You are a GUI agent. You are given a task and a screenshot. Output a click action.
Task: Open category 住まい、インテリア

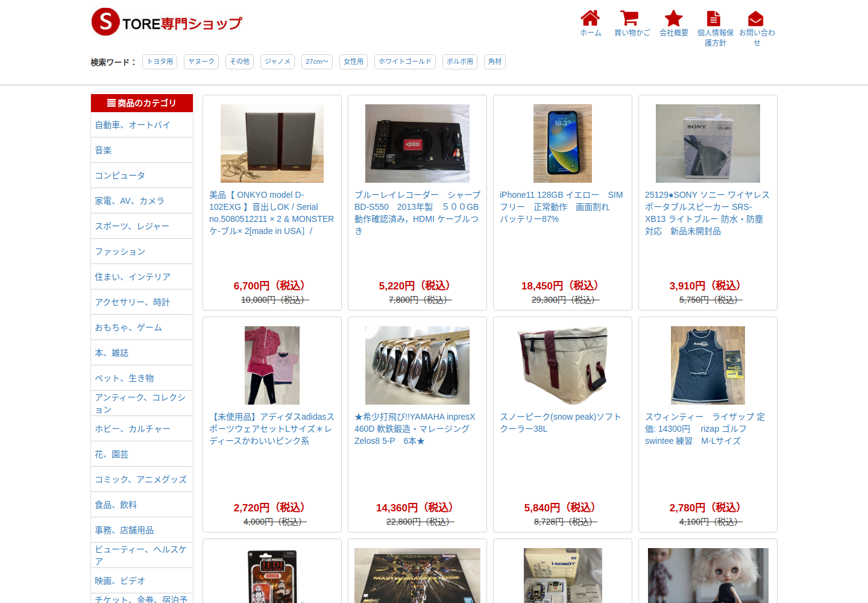point(142,277)
